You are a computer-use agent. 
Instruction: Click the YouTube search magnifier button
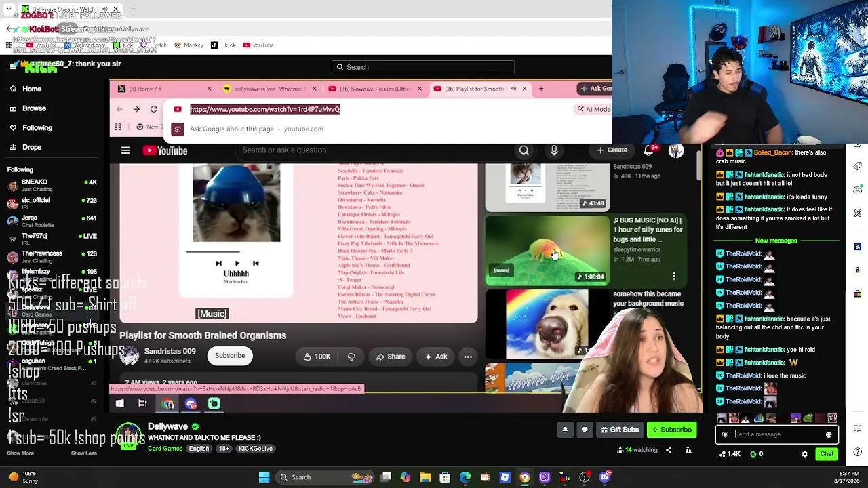coord(524,150)
